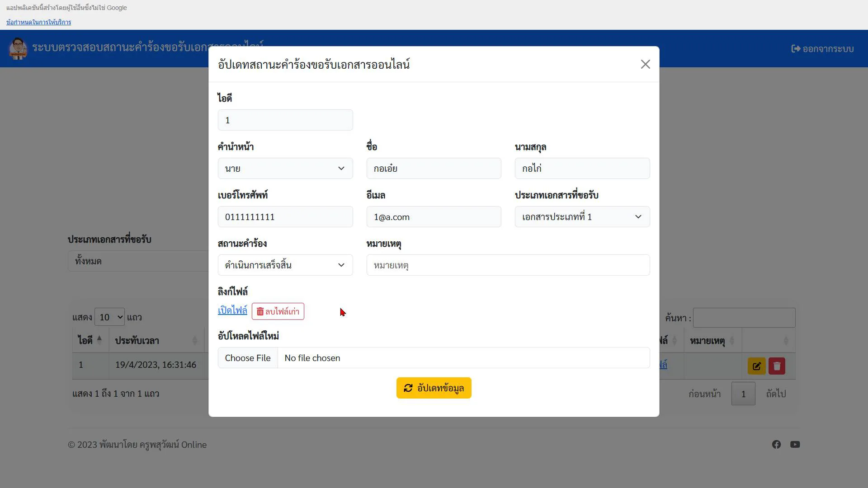Click the ลบไฟล์เก่า delete old file button
Screen dimensions: 868x488
click(278, 311)
